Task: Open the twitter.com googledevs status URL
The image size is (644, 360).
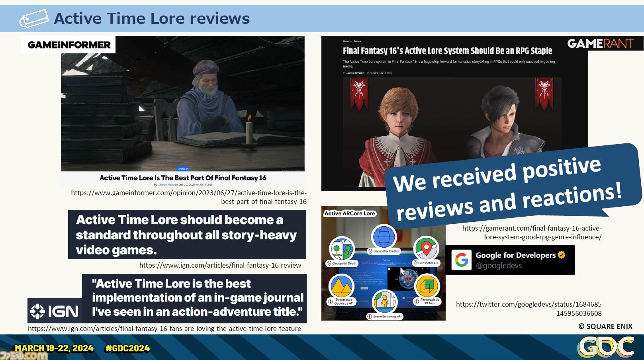Action: 529,309
